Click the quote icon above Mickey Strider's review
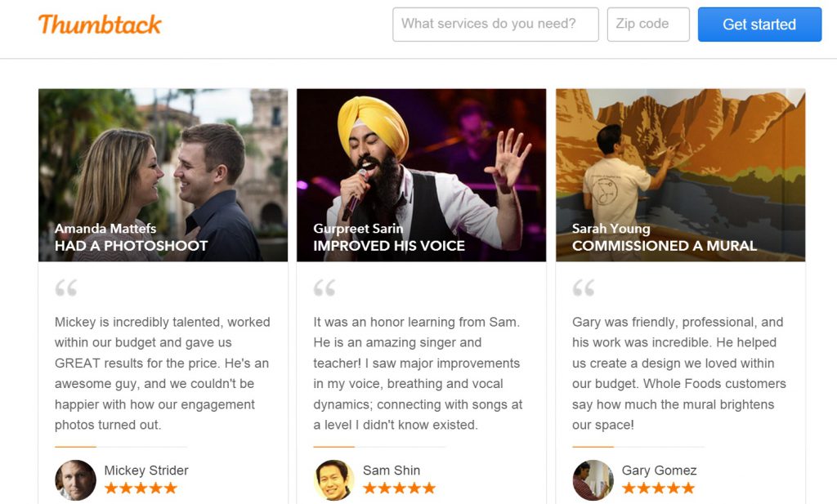The height and width of the screenshot is (504, 837). (66, 288)
